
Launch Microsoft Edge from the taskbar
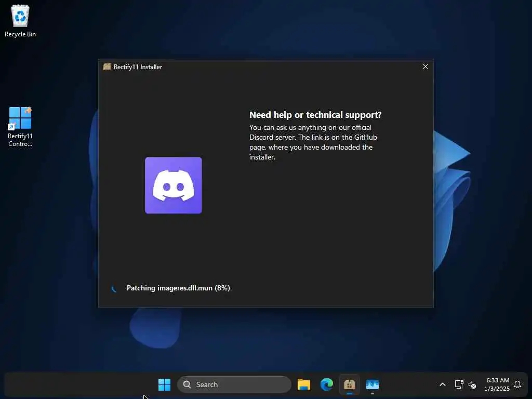click(x=327, y=384)
